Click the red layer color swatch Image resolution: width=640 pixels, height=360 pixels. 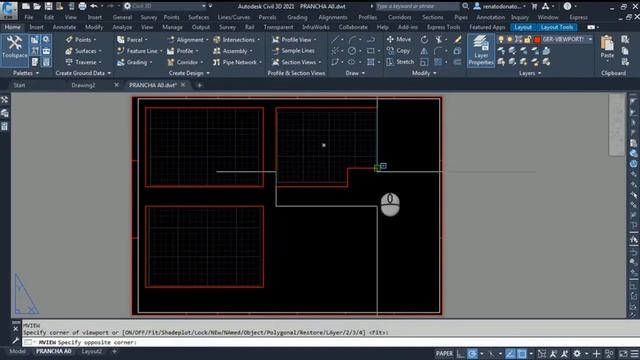537,40
